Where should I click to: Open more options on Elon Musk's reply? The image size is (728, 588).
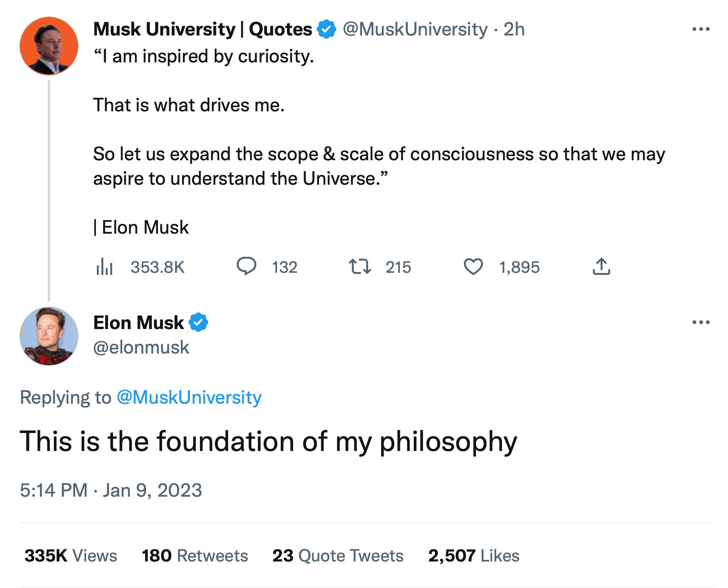click(701, 322)
